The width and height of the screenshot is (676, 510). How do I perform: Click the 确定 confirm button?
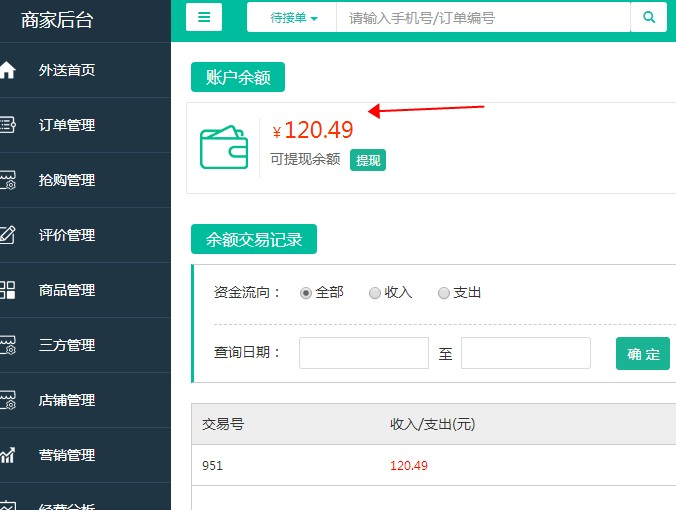click(643, 354)
